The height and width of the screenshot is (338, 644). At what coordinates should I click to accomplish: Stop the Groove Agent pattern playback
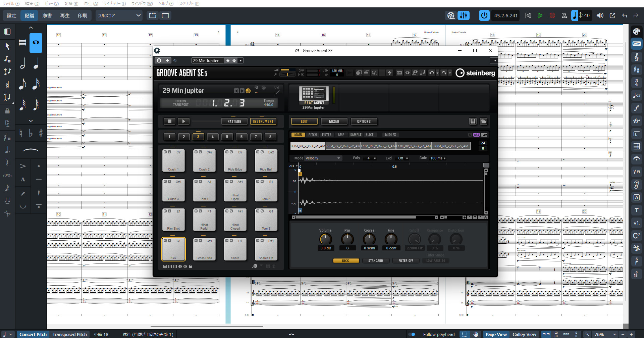(170, 122)
